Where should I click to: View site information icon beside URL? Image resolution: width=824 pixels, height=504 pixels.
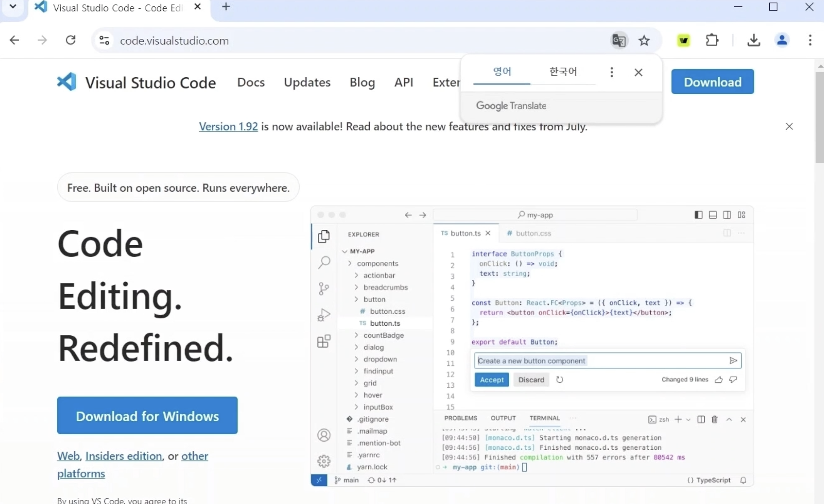104,40
